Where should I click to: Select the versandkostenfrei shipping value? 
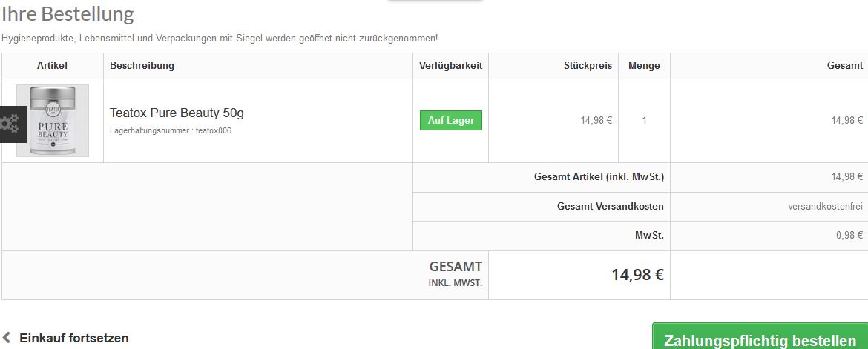point(825,207)
